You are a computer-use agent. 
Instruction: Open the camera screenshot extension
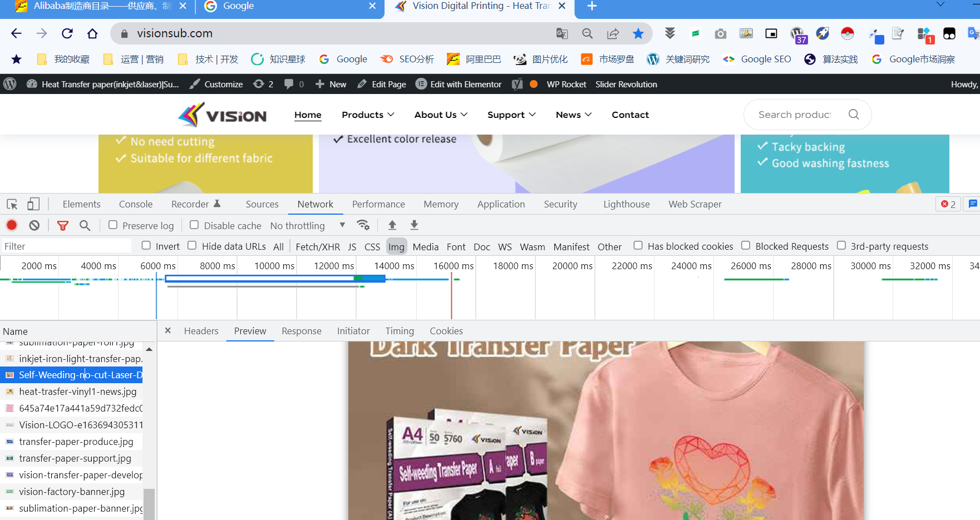(721, 34)
